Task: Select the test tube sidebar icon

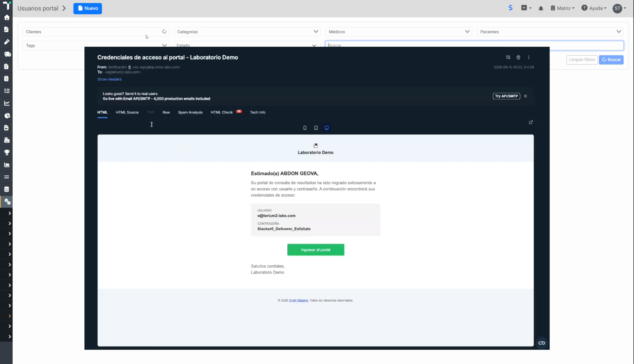Action: coord(7,42)
